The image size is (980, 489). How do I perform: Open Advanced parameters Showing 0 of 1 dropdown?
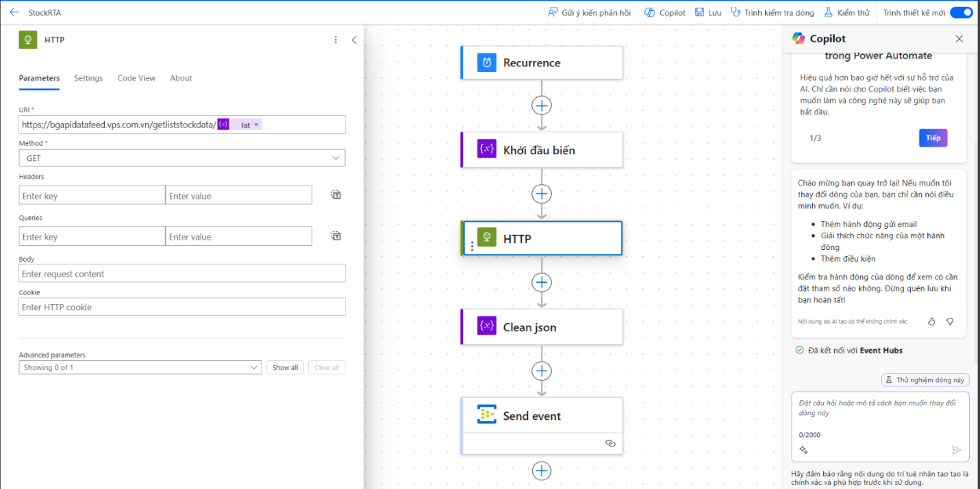point(140,368)
